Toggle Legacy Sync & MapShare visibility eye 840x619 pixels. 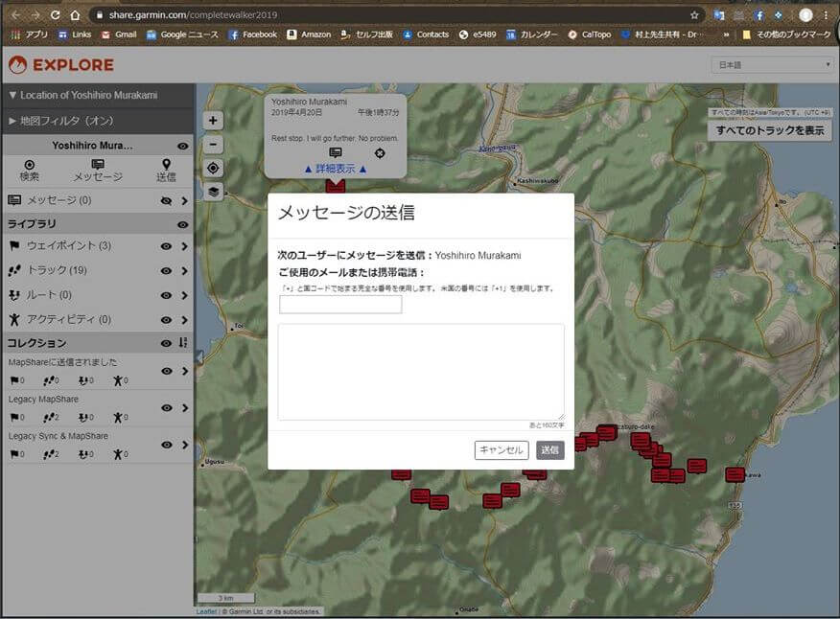pos(167,445)
